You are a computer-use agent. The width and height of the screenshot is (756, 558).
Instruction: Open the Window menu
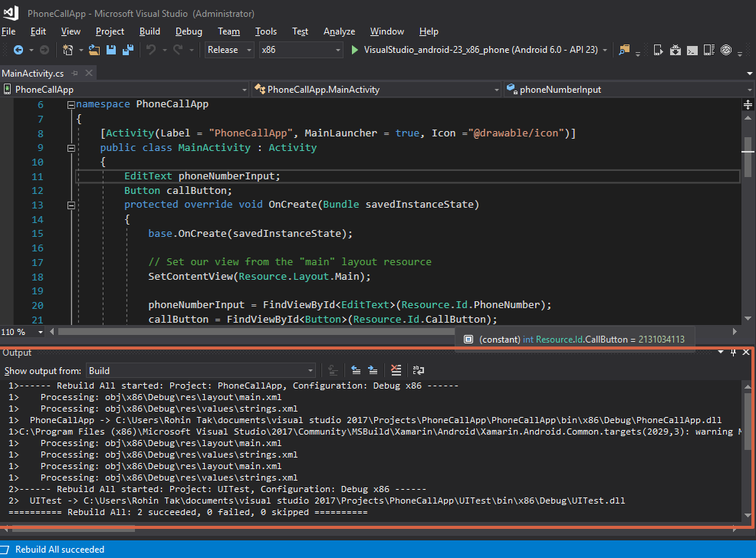coord(386,31)
